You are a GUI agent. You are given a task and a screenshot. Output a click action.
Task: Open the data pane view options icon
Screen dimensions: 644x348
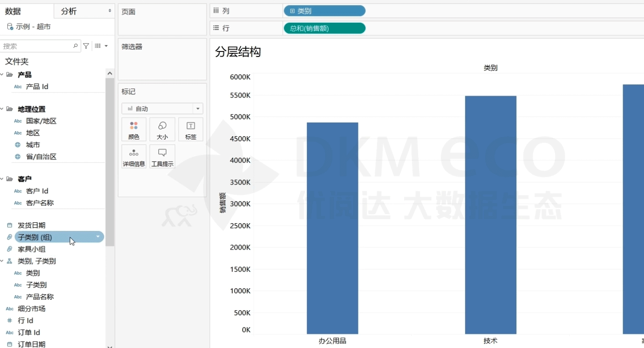100,46
